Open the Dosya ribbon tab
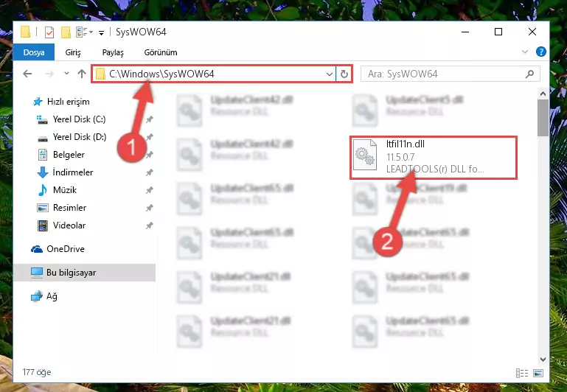 [x=34, y=52]
